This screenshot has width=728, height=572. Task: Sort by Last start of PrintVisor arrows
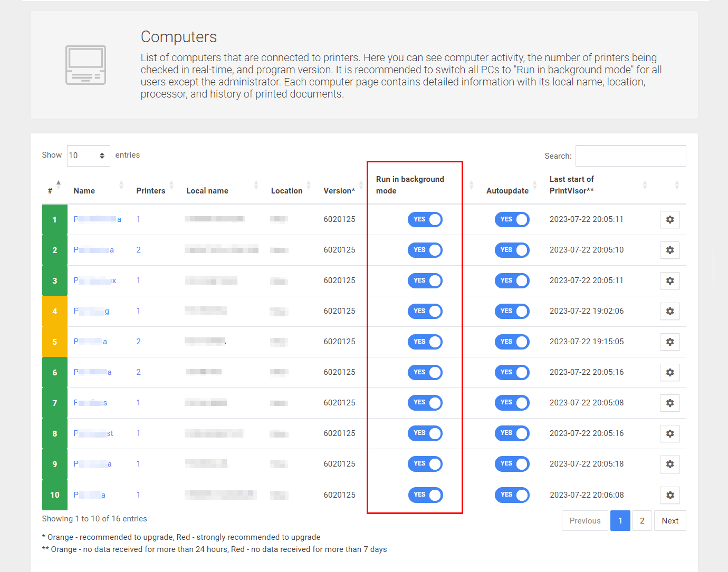coord(645,185)
